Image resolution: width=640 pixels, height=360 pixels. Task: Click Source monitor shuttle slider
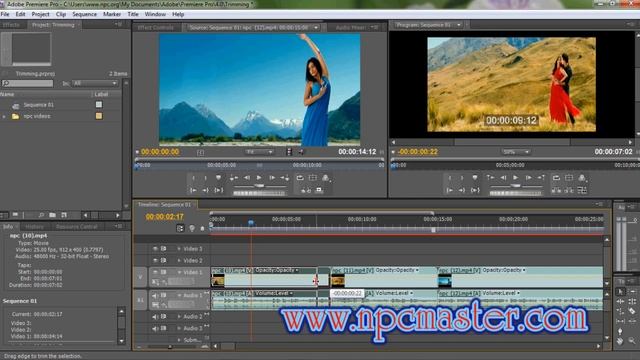point(259,186)
